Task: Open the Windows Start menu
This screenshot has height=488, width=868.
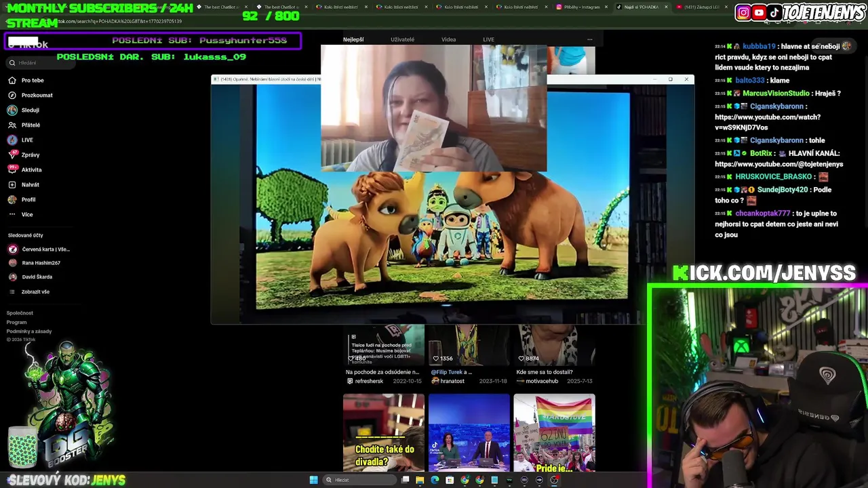Action: tap(313, 480)
